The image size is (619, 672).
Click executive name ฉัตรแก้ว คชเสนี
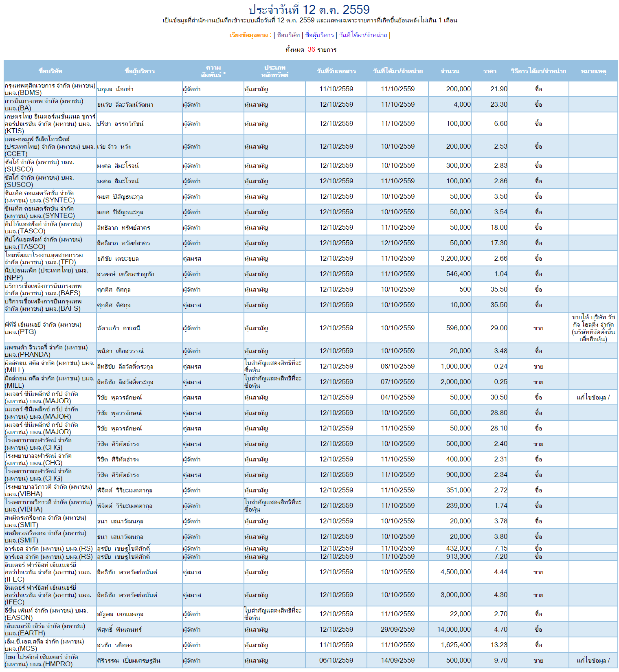pyautogui.click(x=119, y=328)
